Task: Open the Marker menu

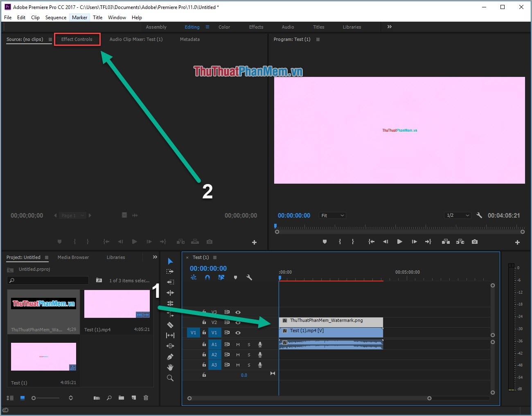Action: click(x=80, y=17)
